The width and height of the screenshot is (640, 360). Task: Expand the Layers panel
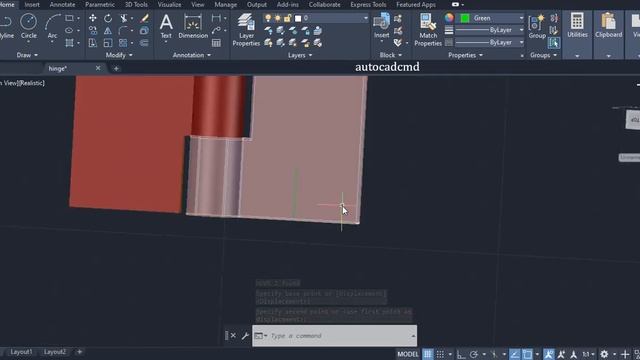pyautogui.click(x=300, y=55)
